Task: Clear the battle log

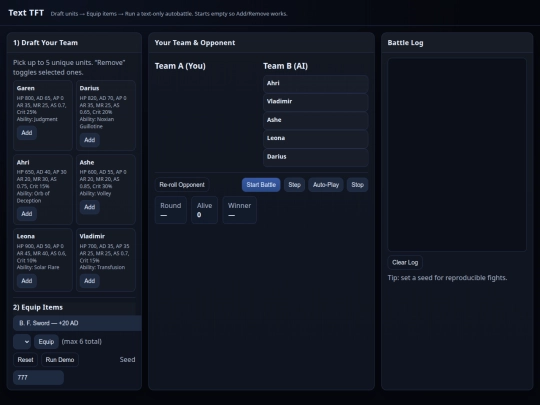Action: [405, 263]
